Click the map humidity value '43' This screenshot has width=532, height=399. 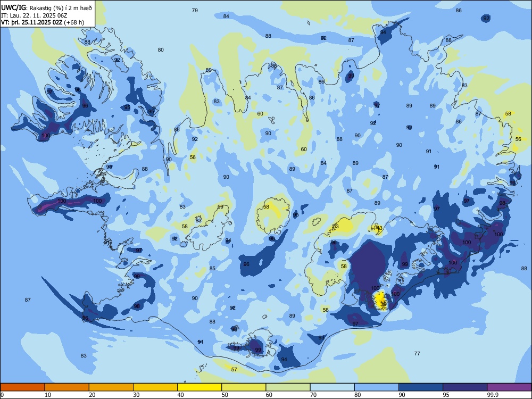point(379,228)
